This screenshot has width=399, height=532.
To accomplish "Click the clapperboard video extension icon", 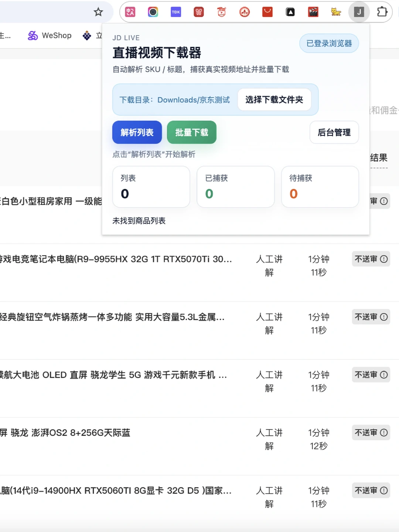I will point(313,12).
